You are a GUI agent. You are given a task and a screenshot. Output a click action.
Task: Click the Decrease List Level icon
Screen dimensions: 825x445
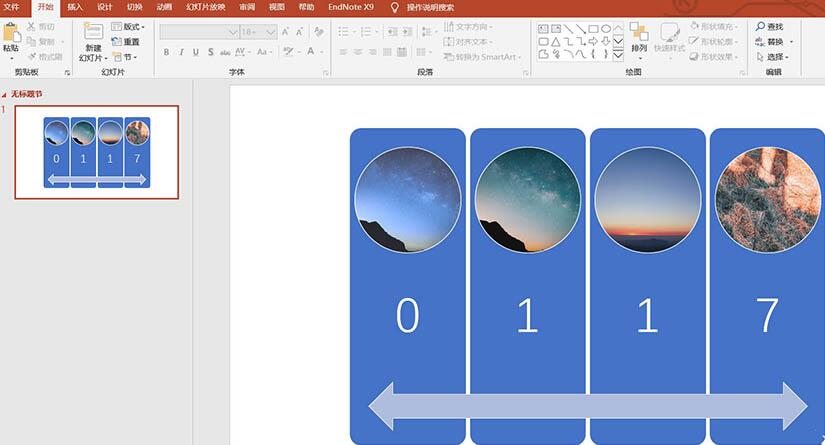(x=392, y=32)
